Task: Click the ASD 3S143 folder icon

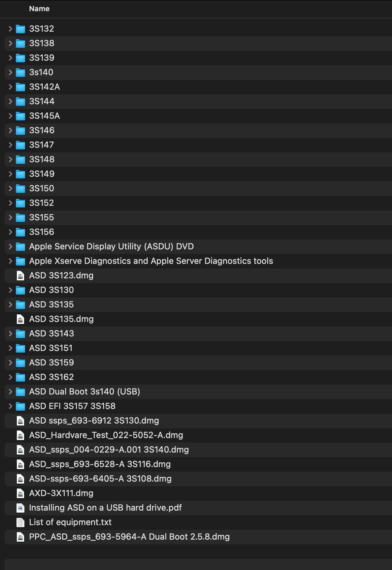Action: point(20,334)
